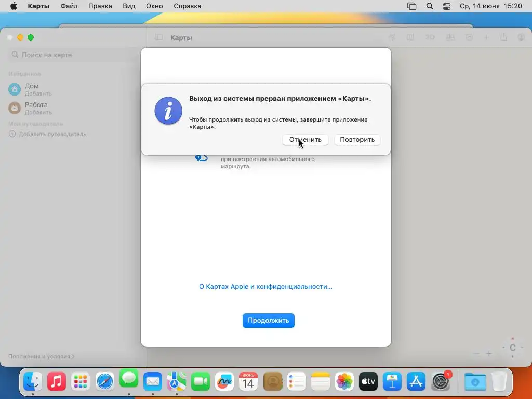The height and width of the screenshot is (399, 532).
Task: Open Calendar from the Dock
Action: [x=248, y=381]
